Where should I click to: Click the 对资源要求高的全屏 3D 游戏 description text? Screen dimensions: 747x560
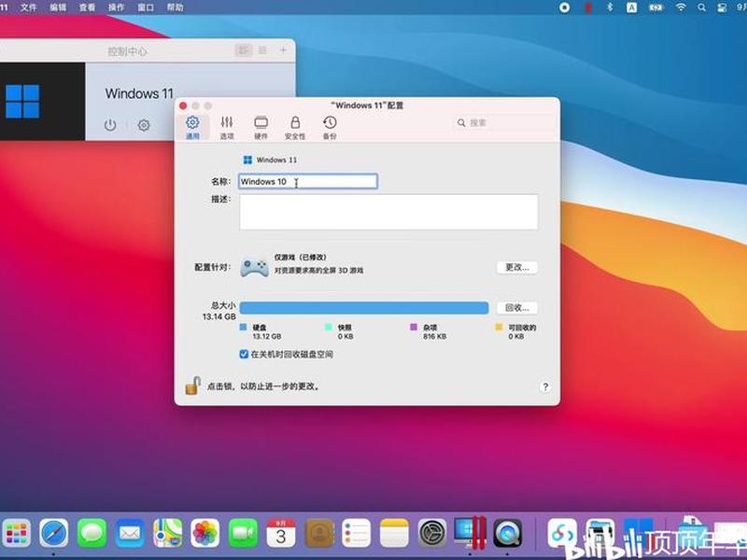(x=318, y=271)
